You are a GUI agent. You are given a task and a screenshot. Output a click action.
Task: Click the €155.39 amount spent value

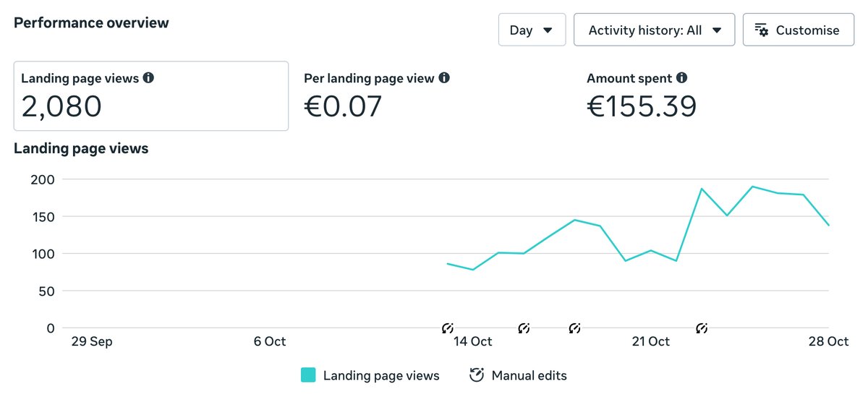click(x=642, y=107)
